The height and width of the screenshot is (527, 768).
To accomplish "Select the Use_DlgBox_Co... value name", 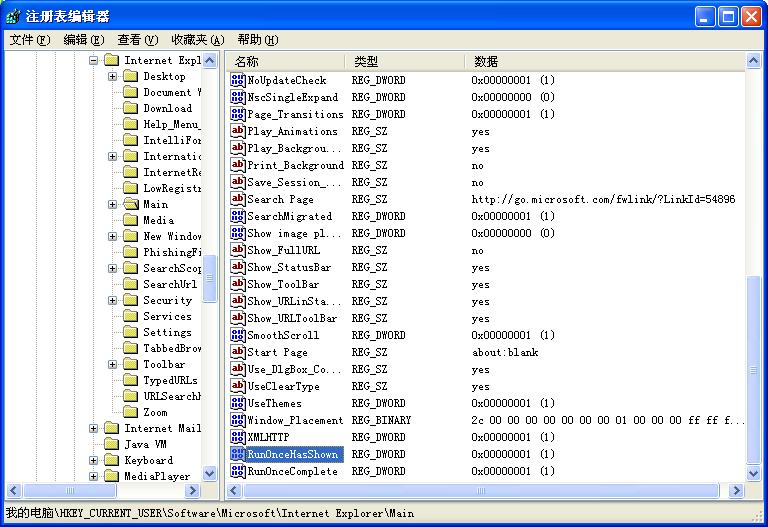I will click(x=294, y=369).
